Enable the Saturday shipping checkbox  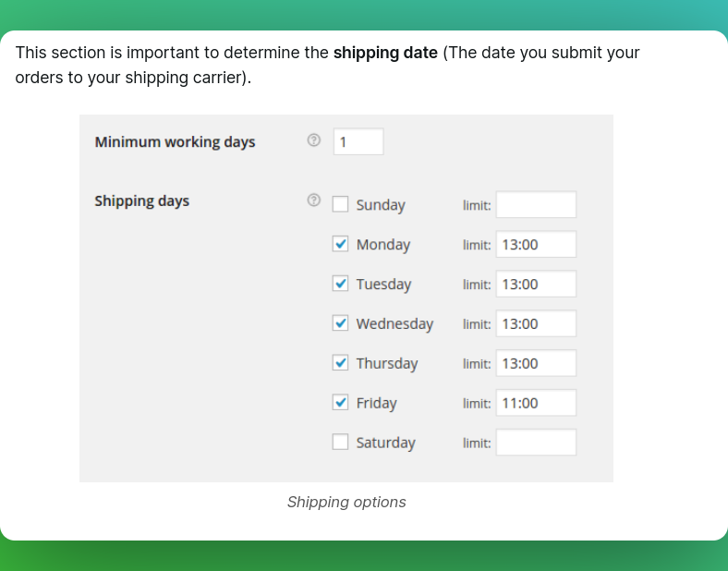tap(340, 442)
